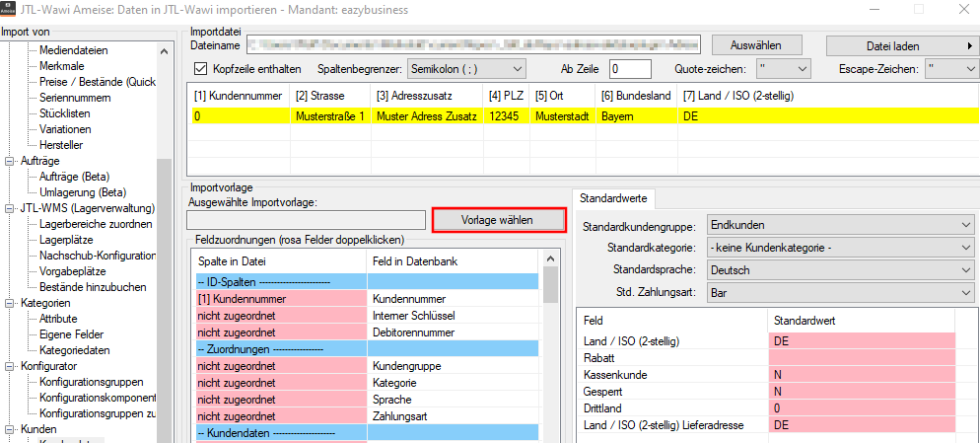Select Konfigurationsgruppen tree item
Screen dimensions: 980x443
tap(92, 382)
